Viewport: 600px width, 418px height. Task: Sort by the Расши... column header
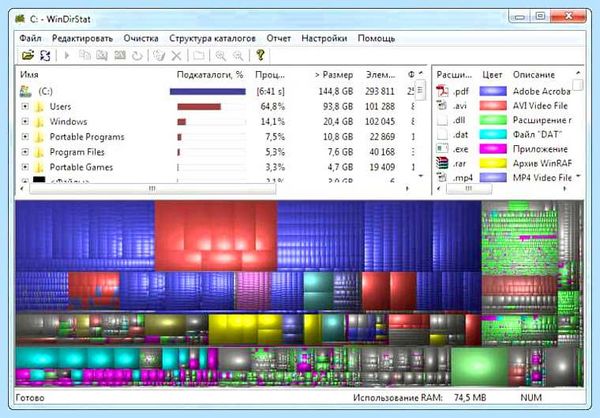coord(454,75)
